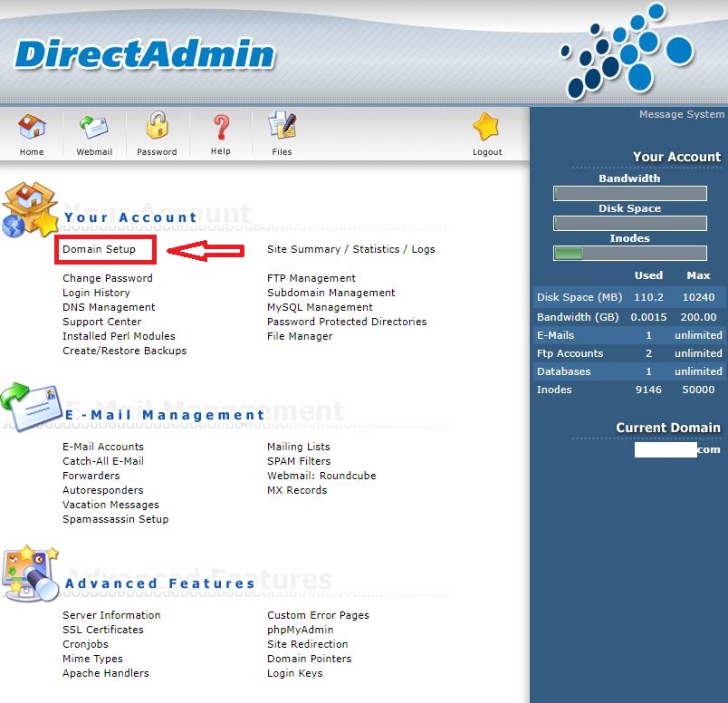Click the Inodes usage progress bar

[x=628, y=253]
